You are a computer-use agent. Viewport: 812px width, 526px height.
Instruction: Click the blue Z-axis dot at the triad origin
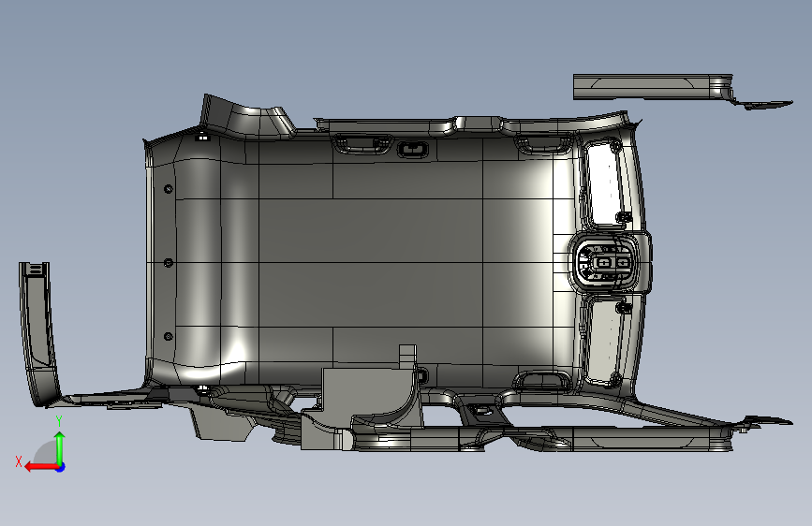point(61,467)
